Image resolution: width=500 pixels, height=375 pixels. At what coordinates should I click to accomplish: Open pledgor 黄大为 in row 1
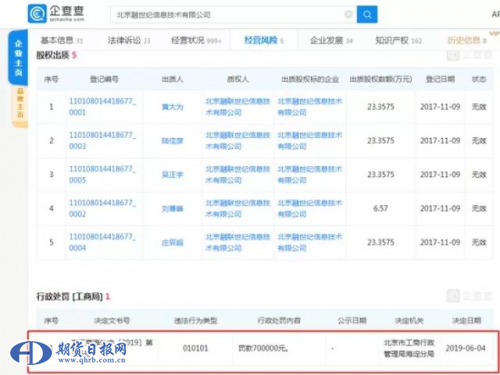[172, 107]
